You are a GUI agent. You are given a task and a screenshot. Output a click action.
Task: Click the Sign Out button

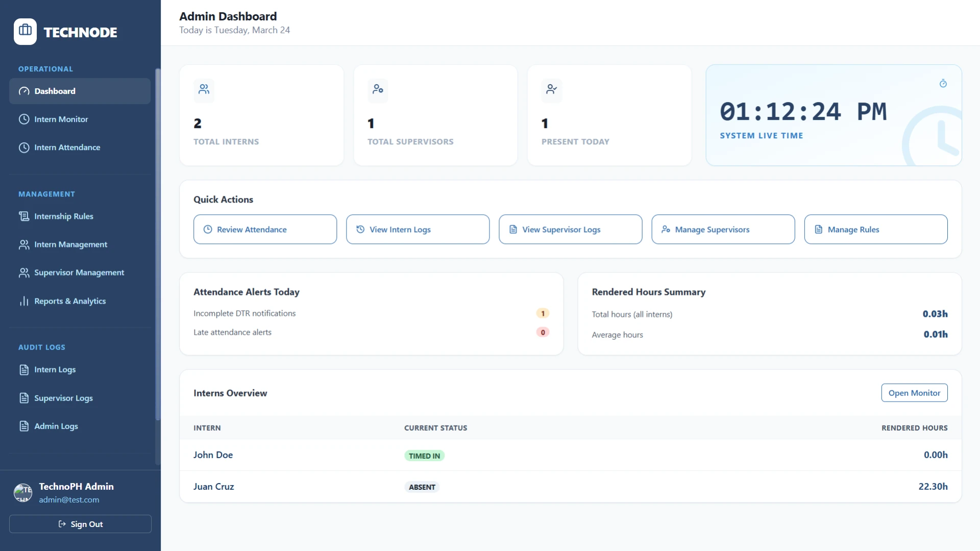[x=80, y=524]
